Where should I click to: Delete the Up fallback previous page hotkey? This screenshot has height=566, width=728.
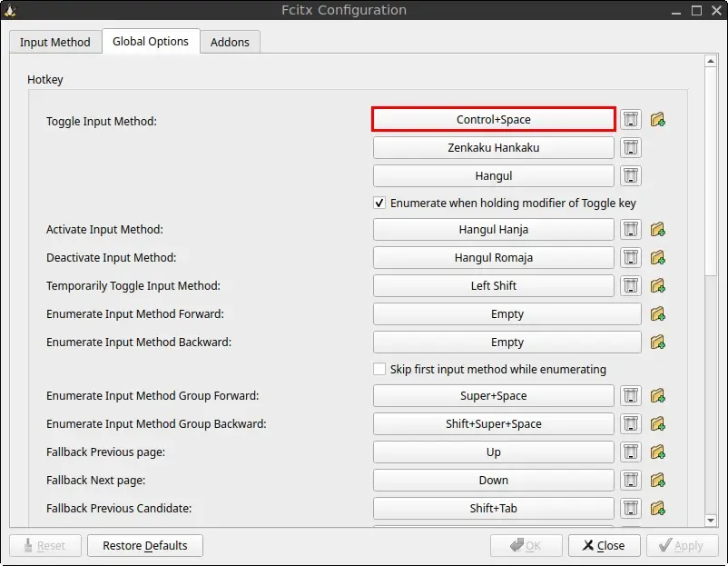631,452
